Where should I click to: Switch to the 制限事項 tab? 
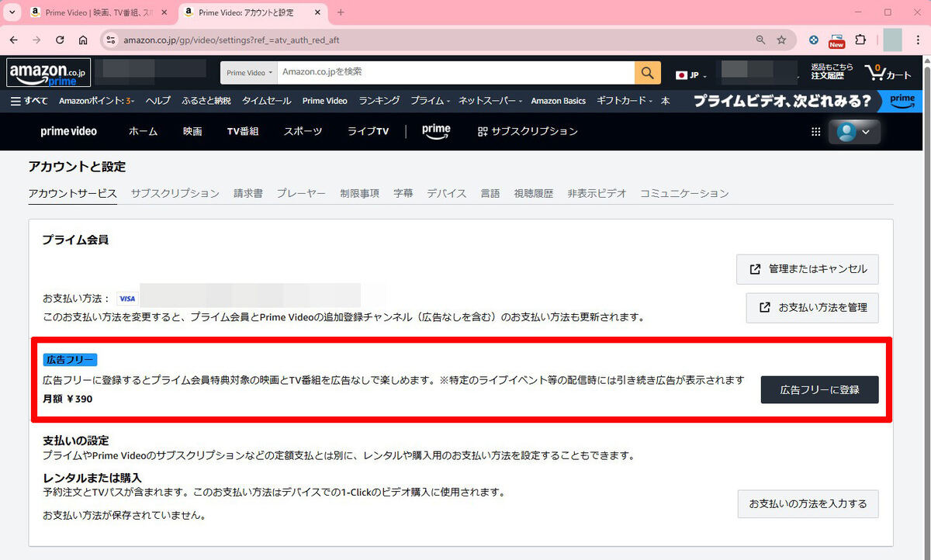[x=359, y=193]
